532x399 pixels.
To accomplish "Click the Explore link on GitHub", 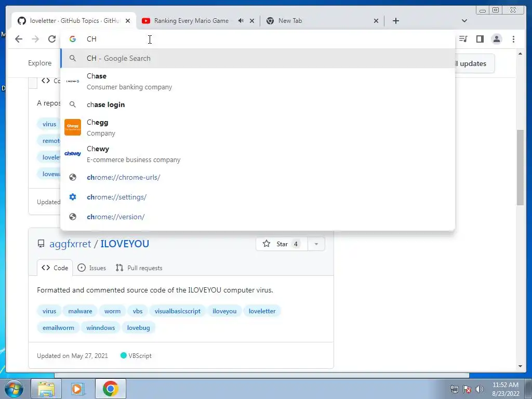I will pyautogui.click(x=39, y=63).
